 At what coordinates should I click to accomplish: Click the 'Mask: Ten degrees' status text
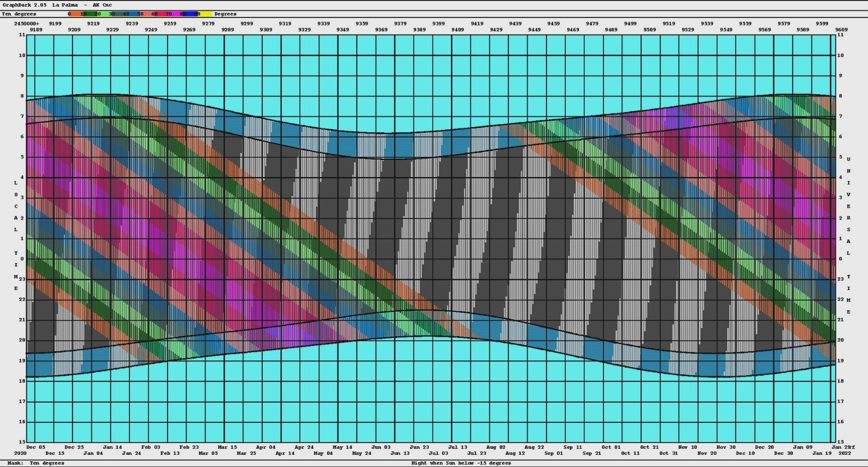[36, 463]
